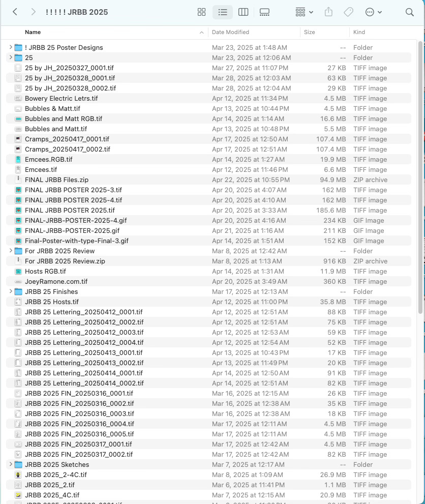425x504 pixels.
Task: Expand the '25' folder
Action: pos(11,57)
